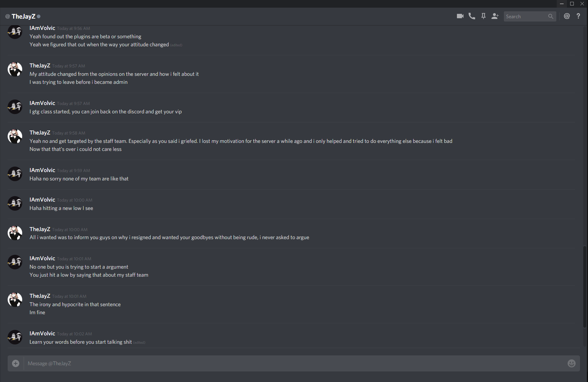The width and height of the screenshot is (588, 382).
Task: Click TheJayZ avatar at 9:57 AM message
Action: click(x=15, y=69)
